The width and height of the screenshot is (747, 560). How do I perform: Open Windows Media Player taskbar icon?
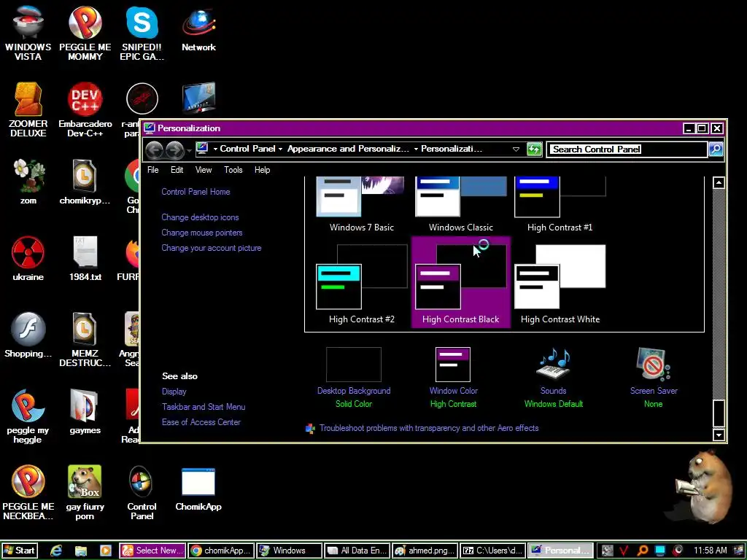[105, 551]
